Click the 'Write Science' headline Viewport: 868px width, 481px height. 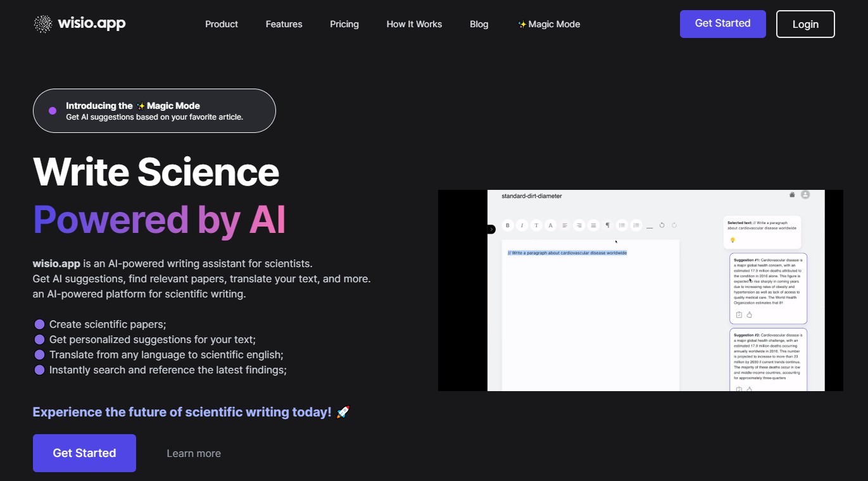click(x=156, y=172)
